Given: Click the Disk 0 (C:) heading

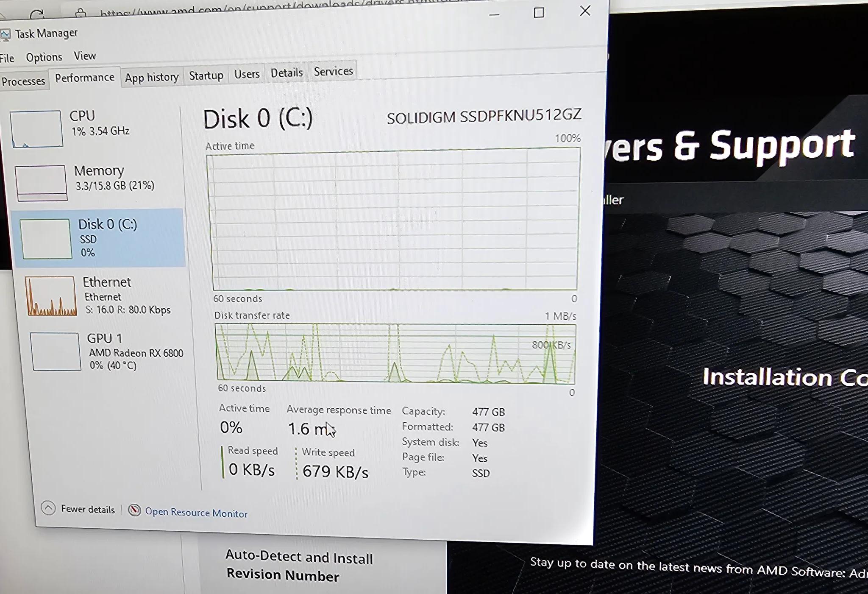Looking at the screenshot, I should (x=258, y=119).
